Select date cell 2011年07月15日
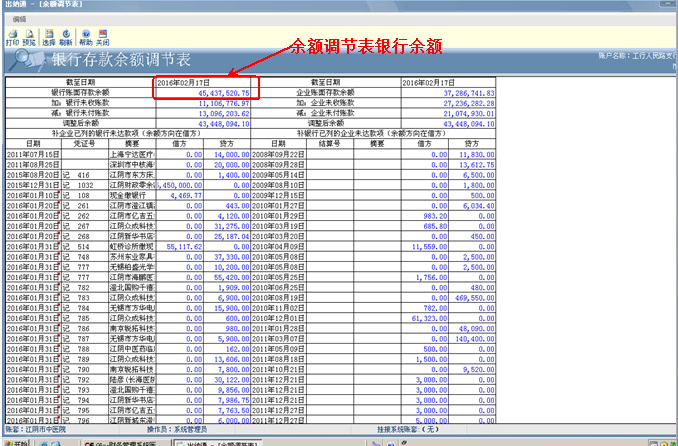This screenshot has height=446, width=678. click(x=33, y=154)
